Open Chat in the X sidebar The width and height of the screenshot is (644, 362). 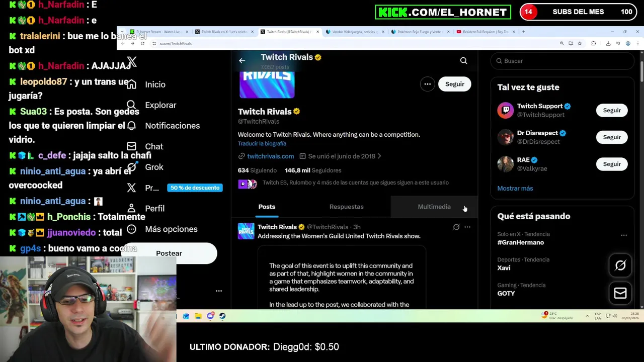[145, 146]
